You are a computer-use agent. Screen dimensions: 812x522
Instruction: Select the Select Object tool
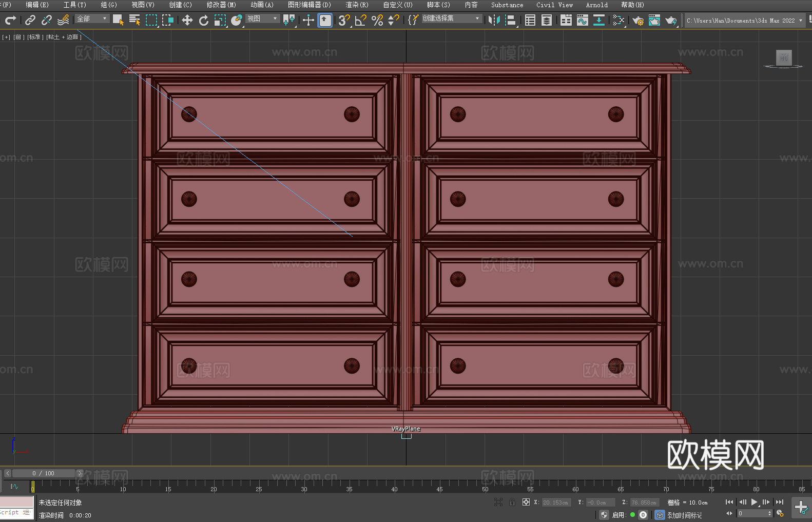(118, 20)
